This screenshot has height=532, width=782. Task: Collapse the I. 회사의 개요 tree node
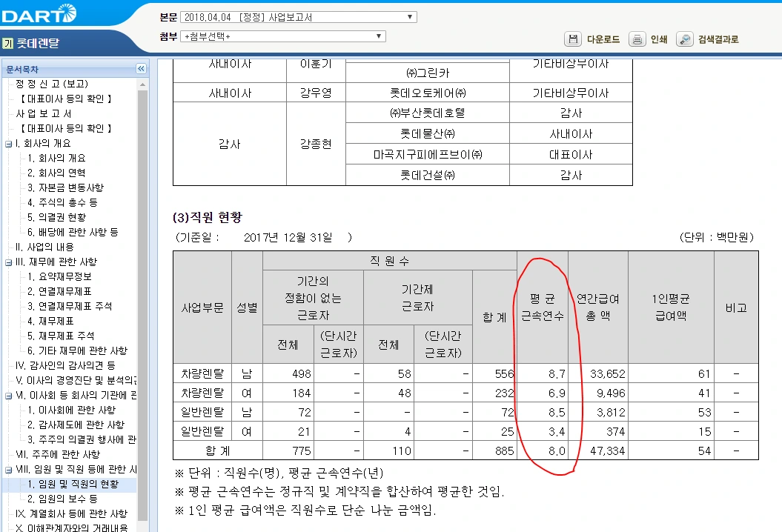pos(8,144)
